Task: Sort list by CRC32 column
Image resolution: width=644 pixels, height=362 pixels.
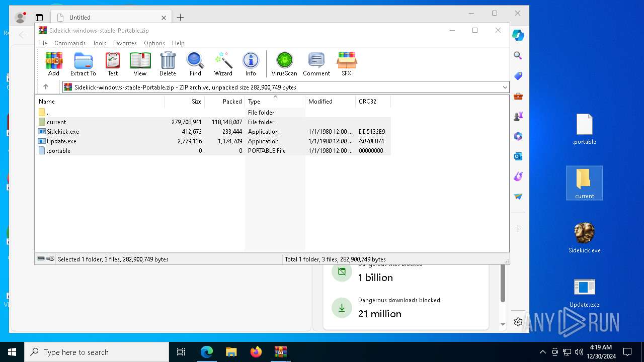Action: click(373, 102)
